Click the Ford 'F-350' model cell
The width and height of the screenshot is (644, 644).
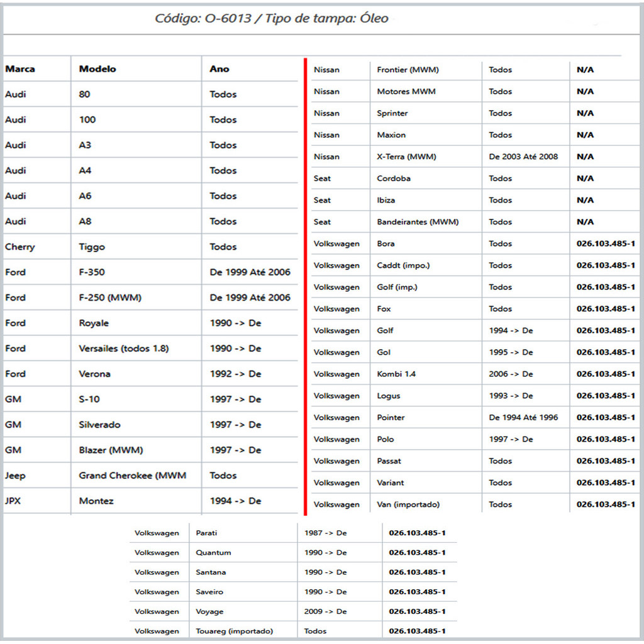click(92, 272)
